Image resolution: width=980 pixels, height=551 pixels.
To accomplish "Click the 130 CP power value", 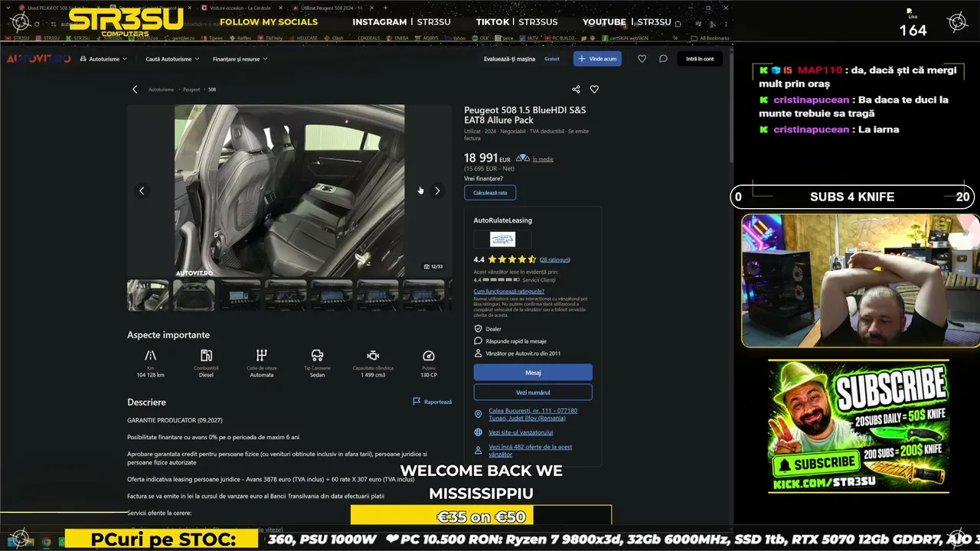I will [x=429, y=375].
